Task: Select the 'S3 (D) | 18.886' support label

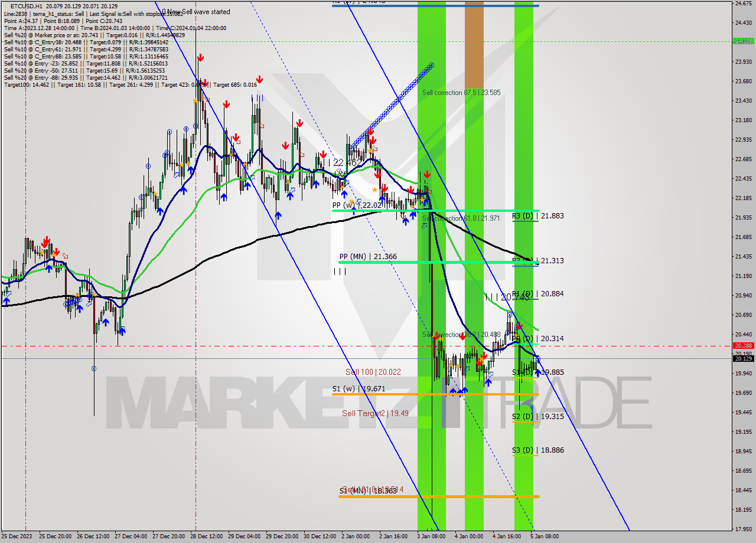Action: 537,450
